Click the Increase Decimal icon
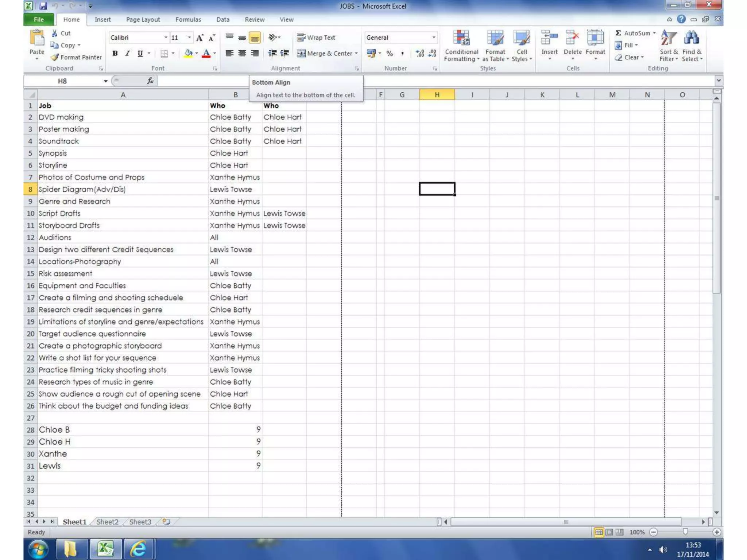The height and width of the screenshot is (560, 747). point(420,54)
